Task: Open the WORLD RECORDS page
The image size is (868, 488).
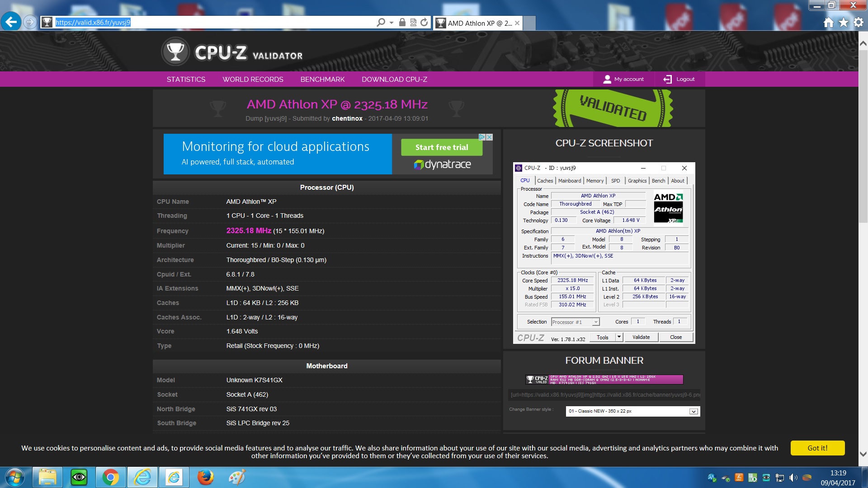Action: pos(253,79)
